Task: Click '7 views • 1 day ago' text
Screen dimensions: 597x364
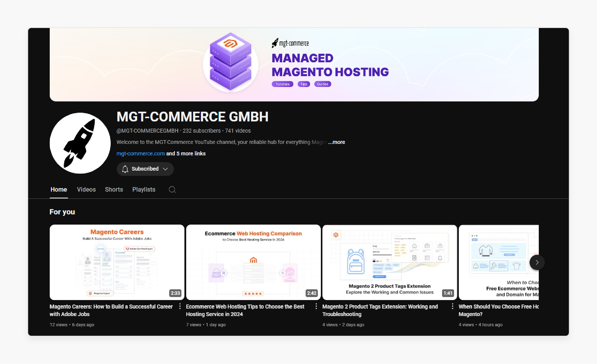Action: [x=206, y=325]
